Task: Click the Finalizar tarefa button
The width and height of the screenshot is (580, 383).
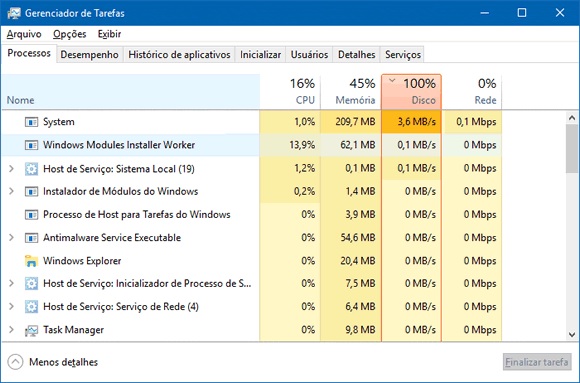Action: tap(537, 362)
